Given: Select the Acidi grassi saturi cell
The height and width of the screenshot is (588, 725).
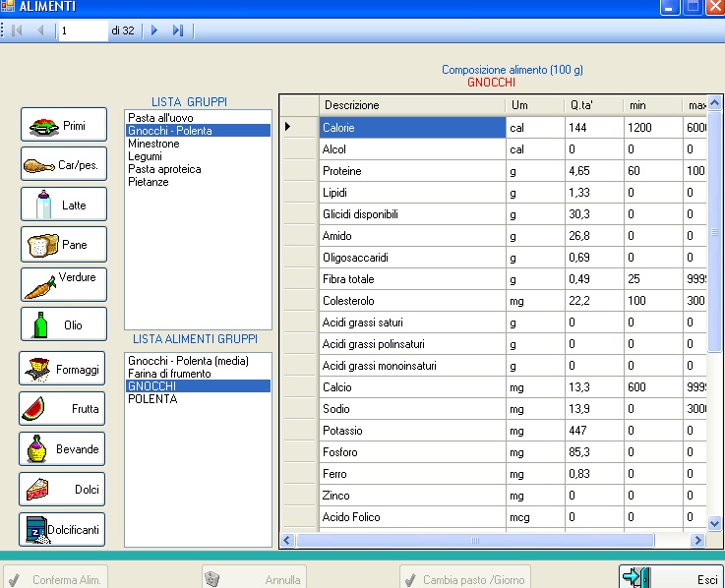Looking at the screenshot, I should point(412,323).
